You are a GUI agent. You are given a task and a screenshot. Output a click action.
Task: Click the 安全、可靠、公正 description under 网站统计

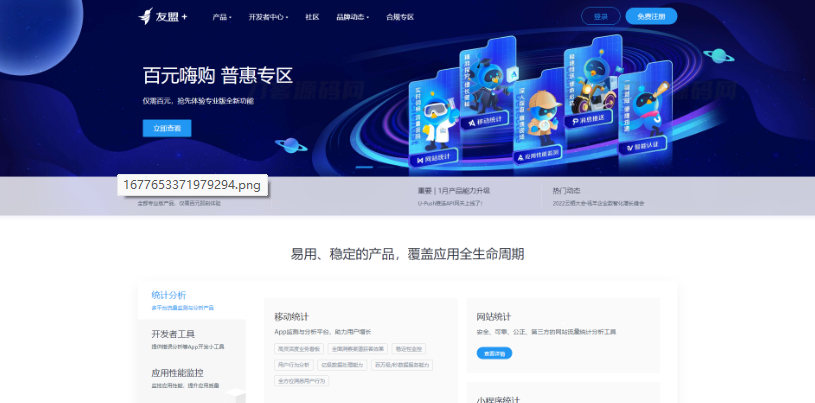[546, 331]
